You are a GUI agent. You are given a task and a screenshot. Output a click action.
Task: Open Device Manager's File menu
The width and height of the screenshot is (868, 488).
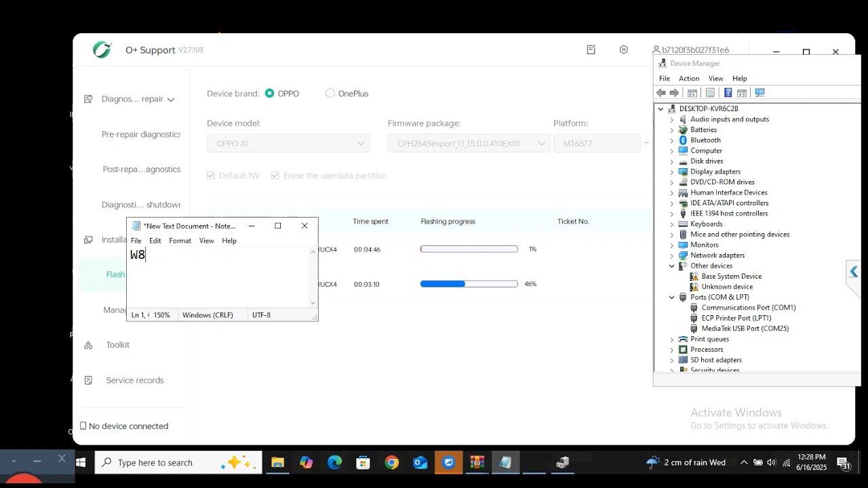(x=665, y=79)
